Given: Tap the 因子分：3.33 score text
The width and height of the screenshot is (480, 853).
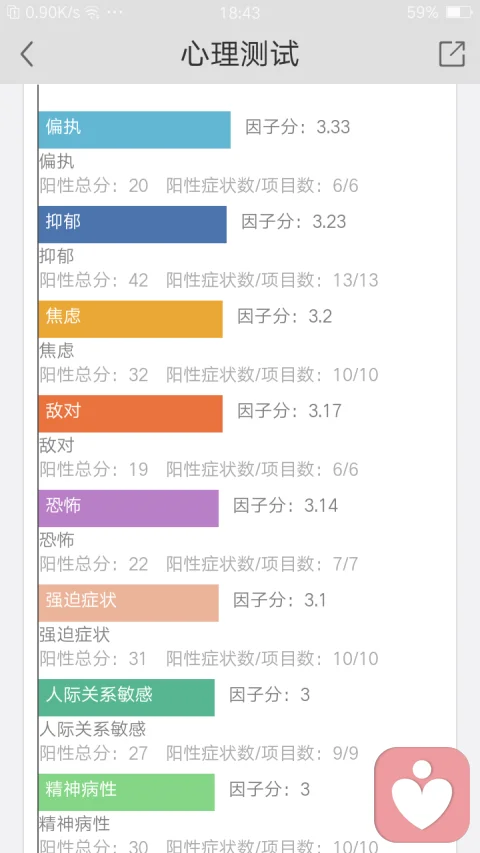Looking at the screenshot, I should click(298, 127).
